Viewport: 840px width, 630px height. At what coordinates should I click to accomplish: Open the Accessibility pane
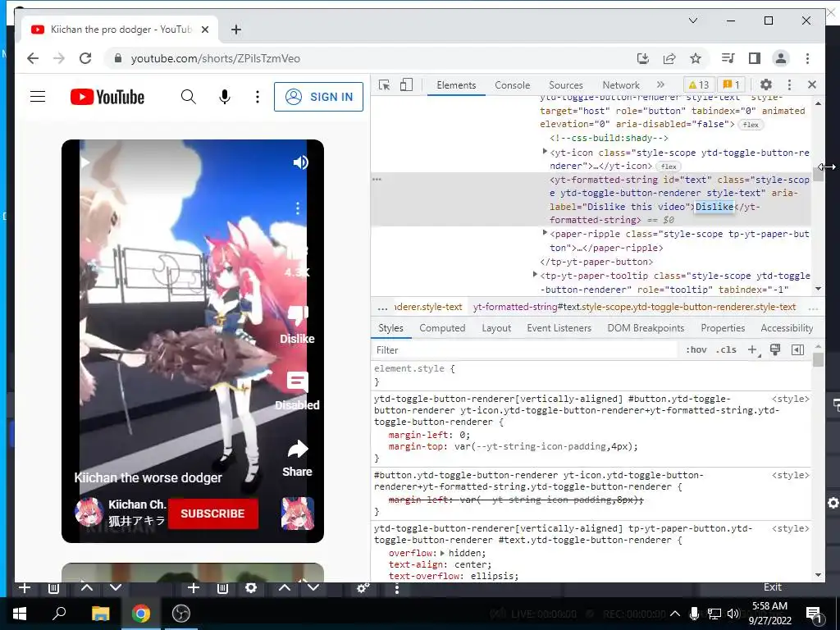click(787, 328)
